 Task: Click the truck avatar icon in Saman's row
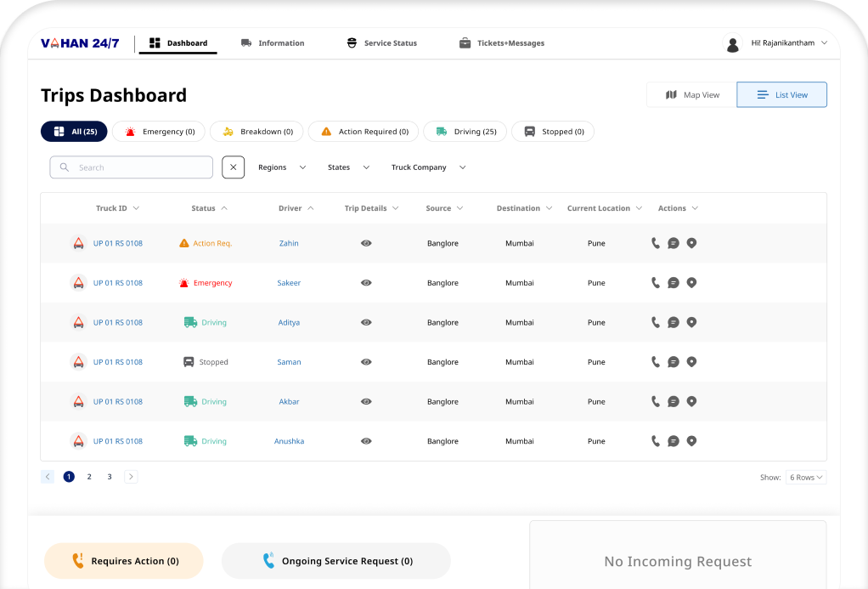pos(78,362)
